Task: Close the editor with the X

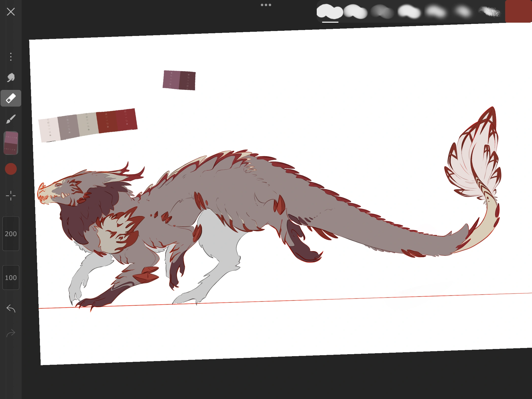Action: coord(11,12)
